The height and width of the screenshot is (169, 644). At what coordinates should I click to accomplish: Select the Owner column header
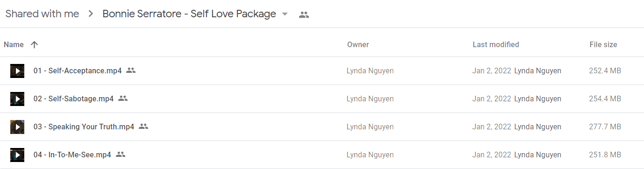point(358,45)
